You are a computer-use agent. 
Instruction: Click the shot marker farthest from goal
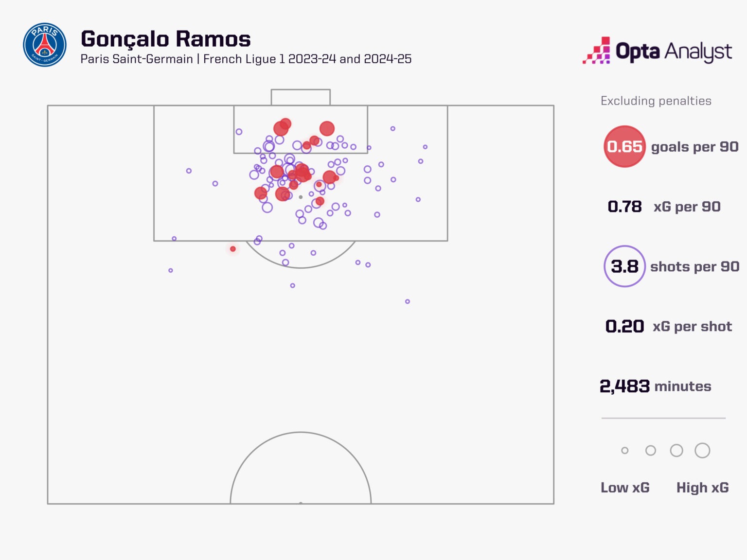coord(408,301)
